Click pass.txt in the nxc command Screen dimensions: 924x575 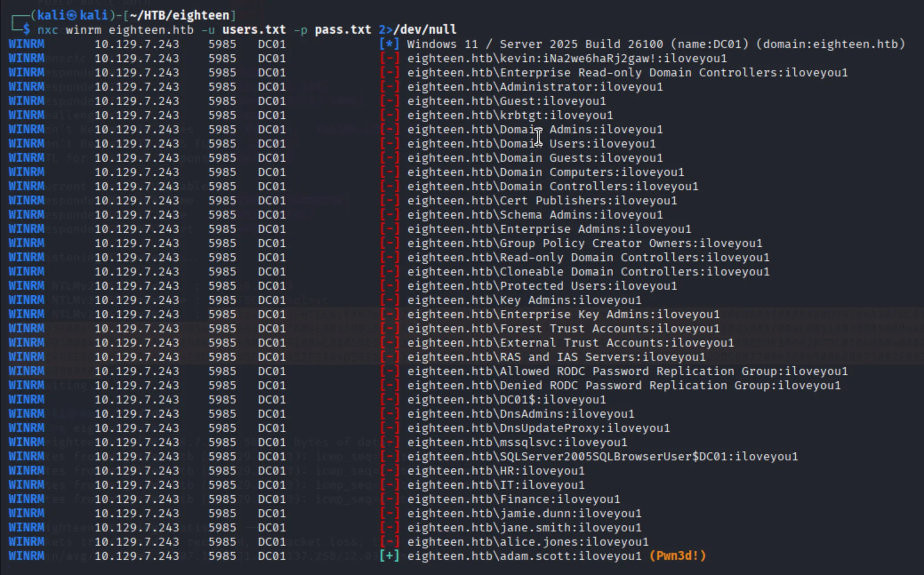[342, 30]
